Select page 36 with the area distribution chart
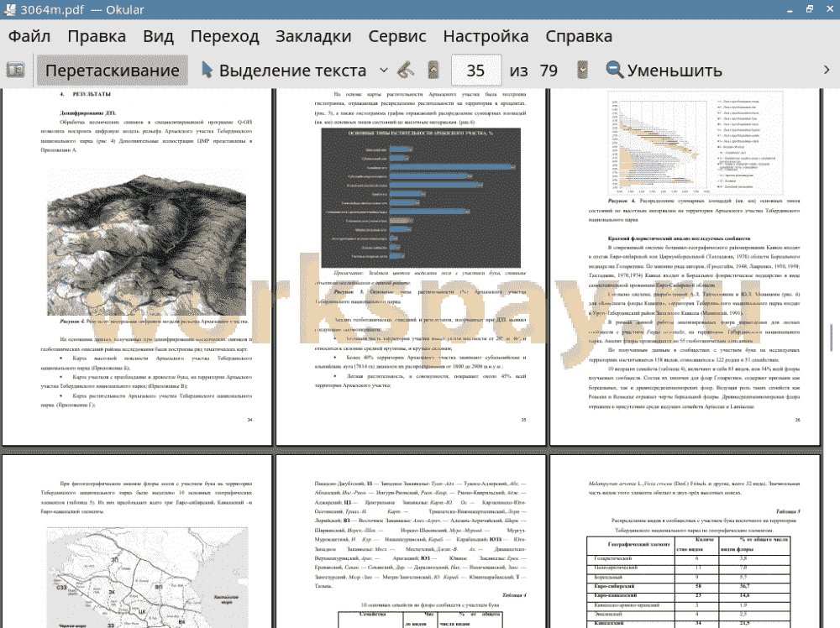Image resolution: width=840 pixels, height=628 pixels. tap(685, 267)
